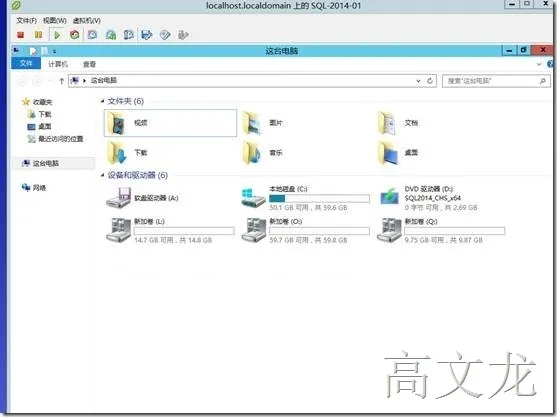This screenshot has width=557, height=417.
Task: Click 收藏夹 in navigation pane
Action: click(37, 102)
